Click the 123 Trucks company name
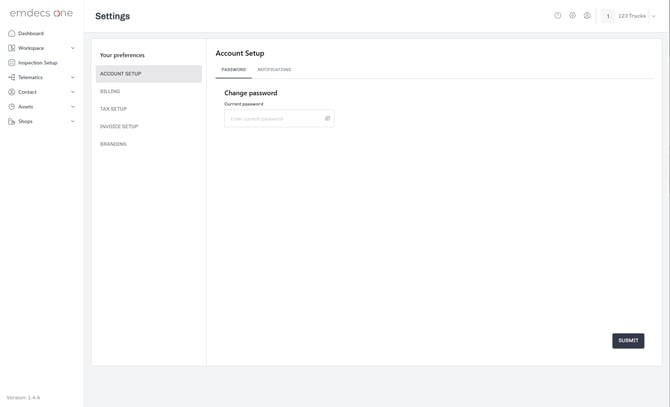The image size is (670, 407). [632, 16]
